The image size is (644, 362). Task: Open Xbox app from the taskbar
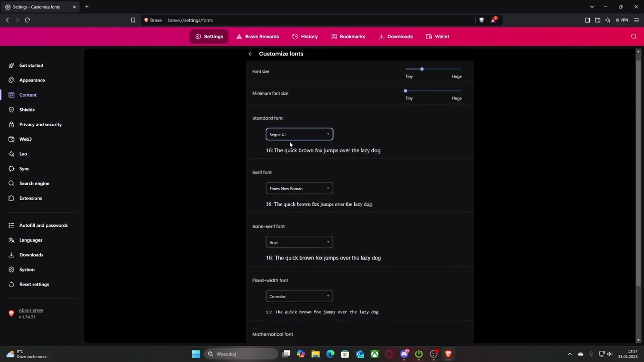click(x=375, y=354)
